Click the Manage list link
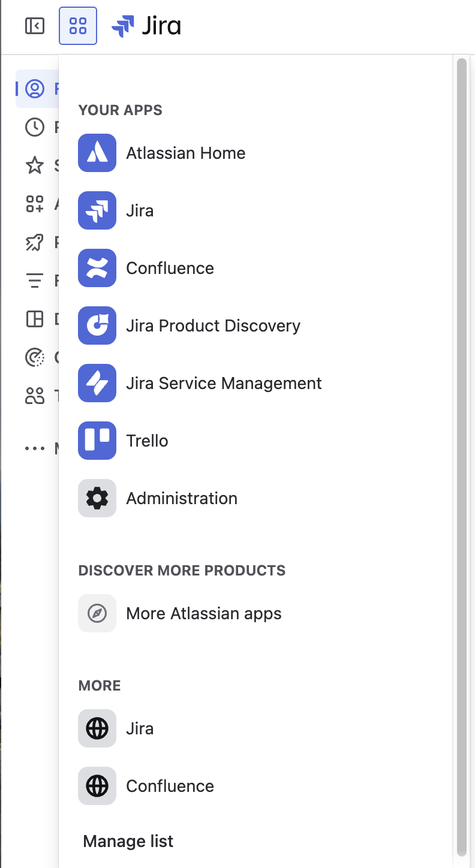This screenshot has height=868, width=475. [x=127, y=841]
